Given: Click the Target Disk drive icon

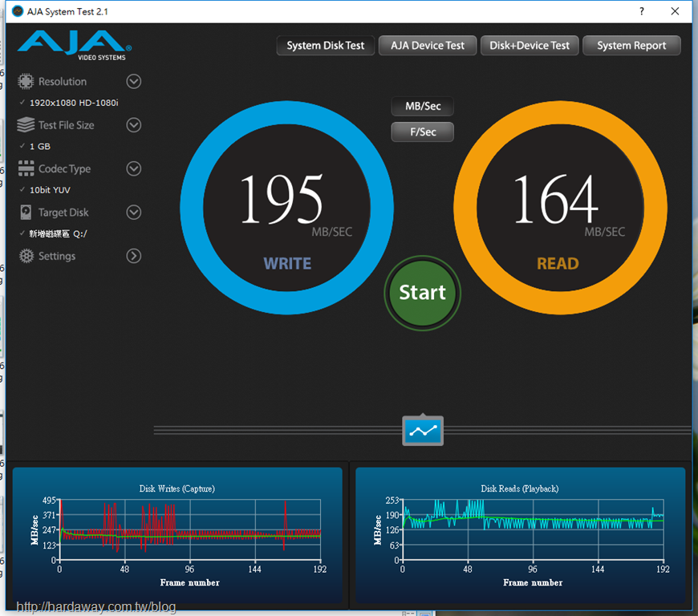Looking at the screenshot, I should click(x=26, y=213).
